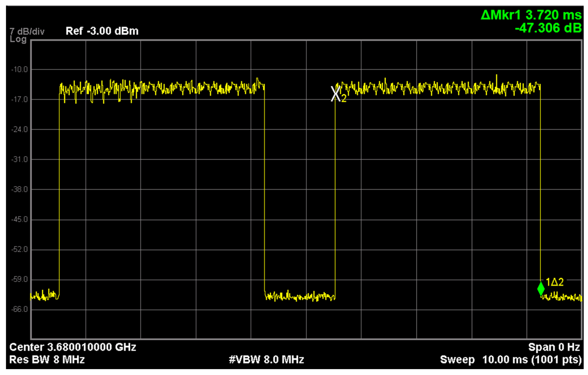Click the -66.0 y-axis tick label
Image resolution: width=588 pixels, height=375 pixels.
(19, 310)
